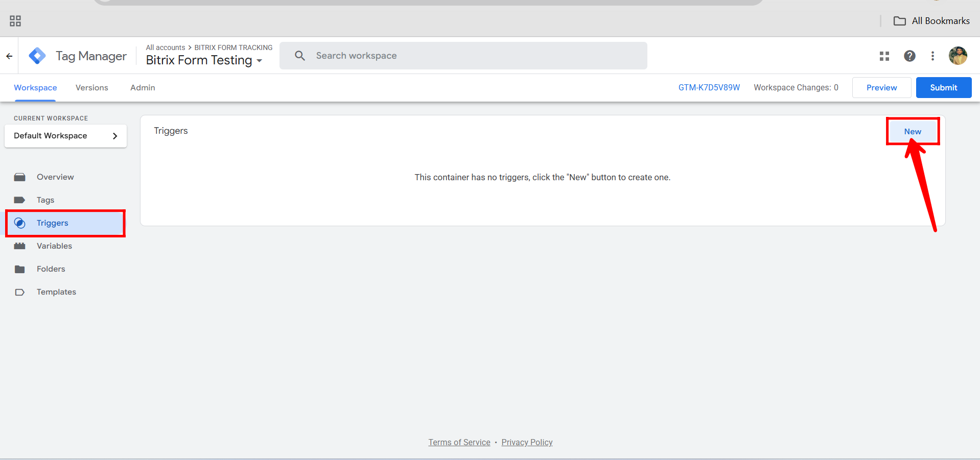Screen dimensions: 980x460
Task: Click the Templates outline icon
Action: click(20, 292)
